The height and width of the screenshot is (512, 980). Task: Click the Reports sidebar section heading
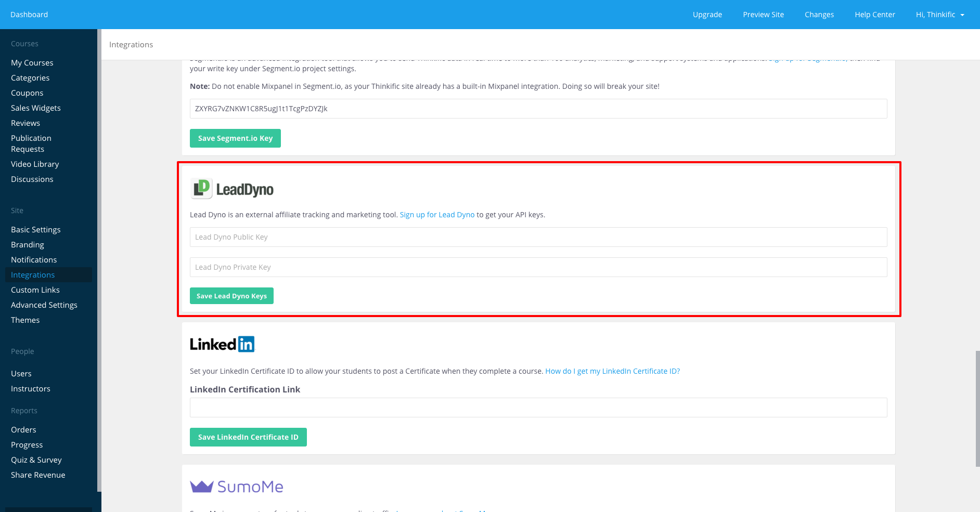(x=24, y=411)
